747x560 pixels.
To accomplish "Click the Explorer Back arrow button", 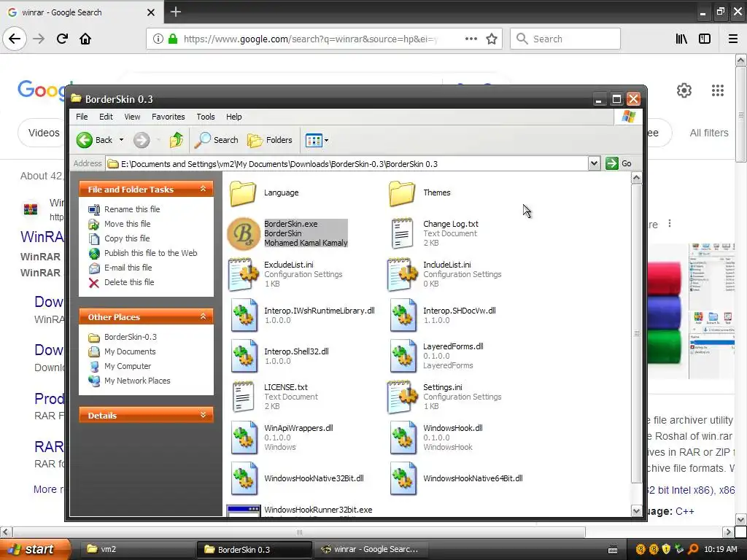I will coord(95,140).
